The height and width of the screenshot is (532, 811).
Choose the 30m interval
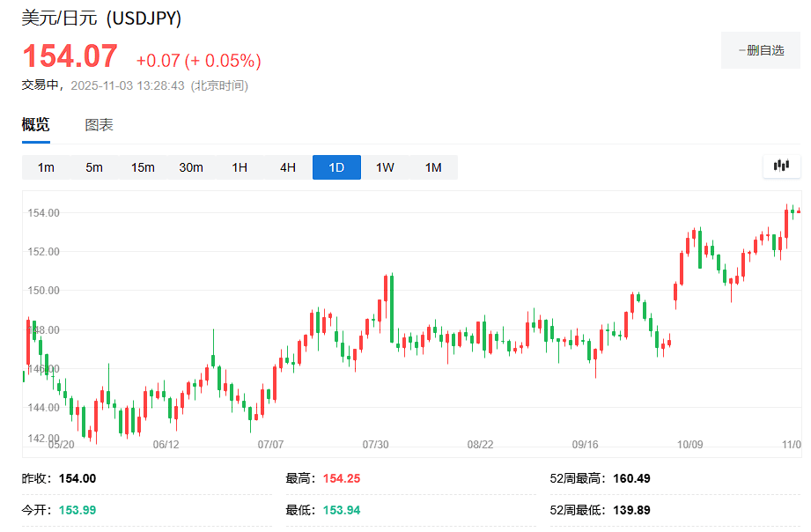[191, 167]
